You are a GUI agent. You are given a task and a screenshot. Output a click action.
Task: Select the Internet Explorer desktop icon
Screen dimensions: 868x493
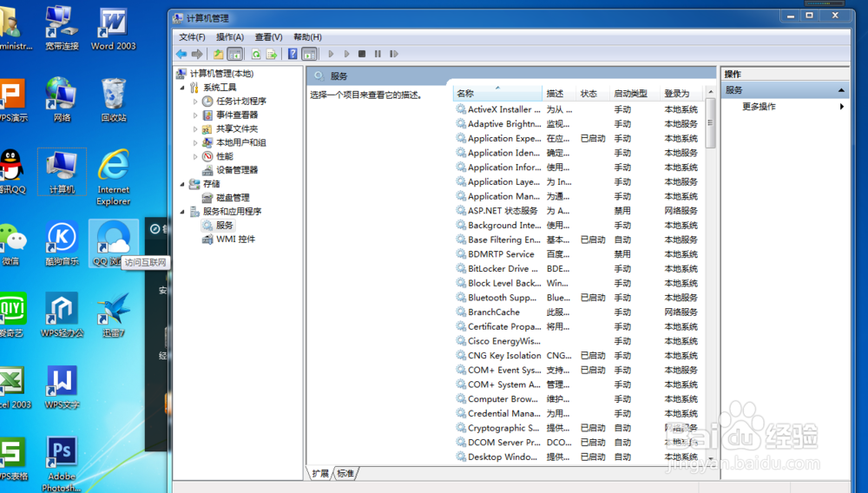pyautogui.click(x=114, y=177)
